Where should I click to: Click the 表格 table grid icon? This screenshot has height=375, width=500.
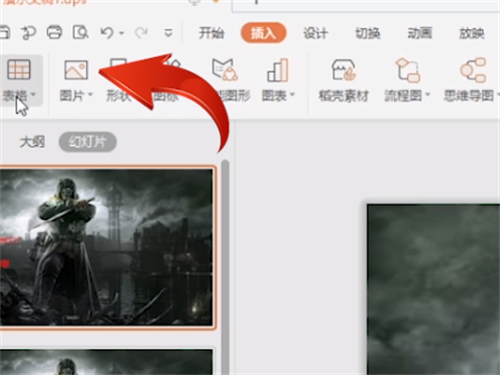[19, 69]
